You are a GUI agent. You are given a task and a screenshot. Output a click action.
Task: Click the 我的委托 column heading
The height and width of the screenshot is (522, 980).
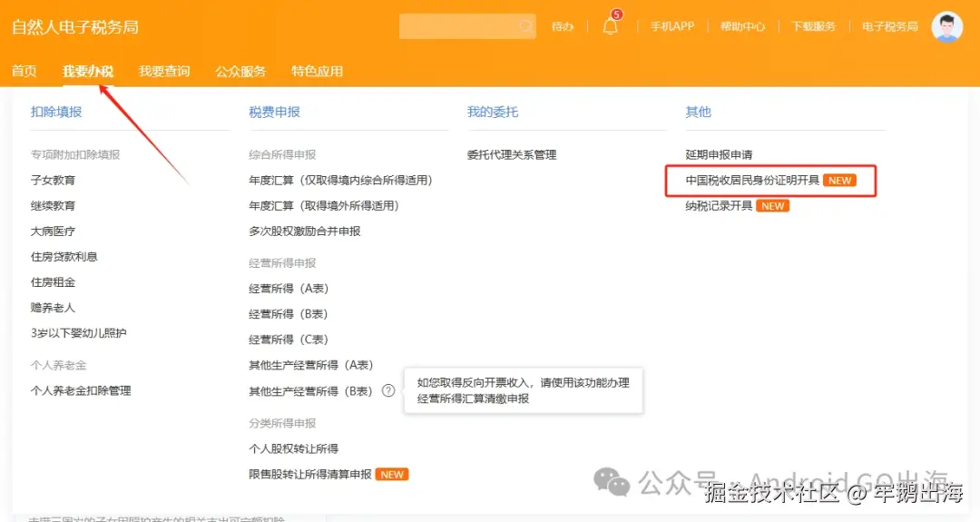(493, 112)
